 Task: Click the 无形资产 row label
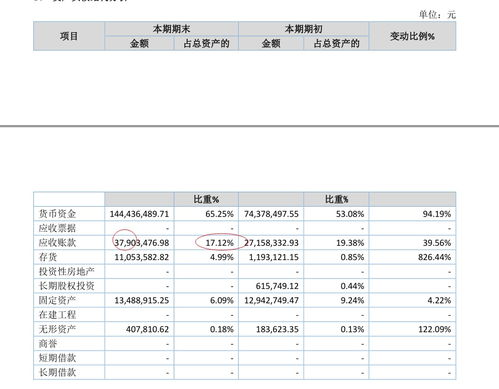pos(57,329)
